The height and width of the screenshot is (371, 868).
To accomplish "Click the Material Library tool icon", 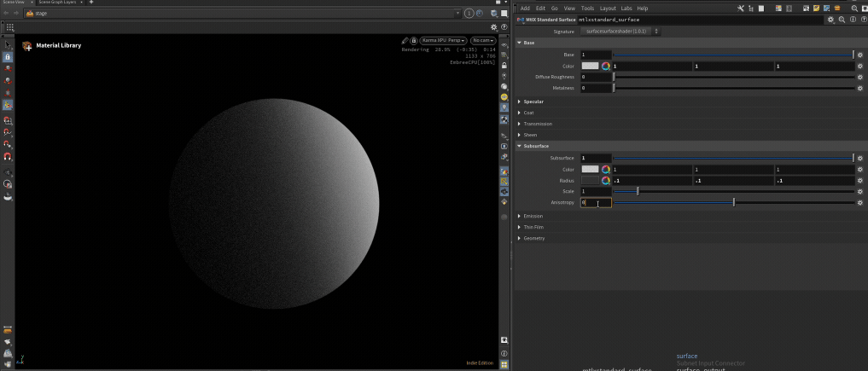I will (27, 46).
